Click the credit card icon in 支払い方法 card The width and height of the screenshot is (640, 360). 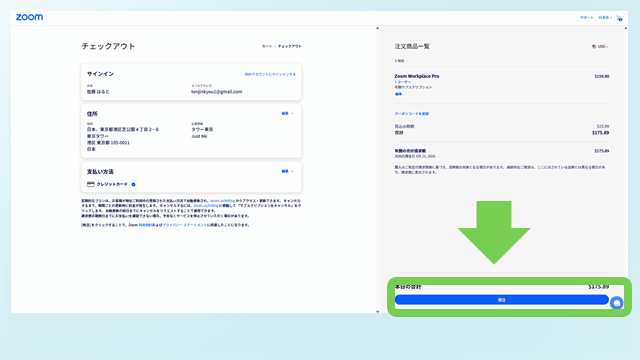[x=91, y=184]
